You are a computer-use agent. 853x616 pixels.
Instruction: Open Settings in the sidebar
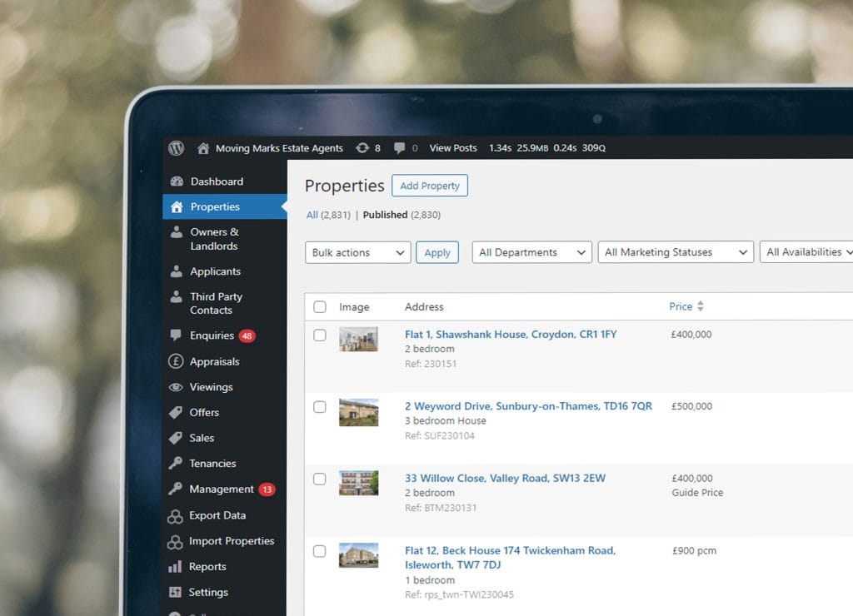click(x=208, y=592)
